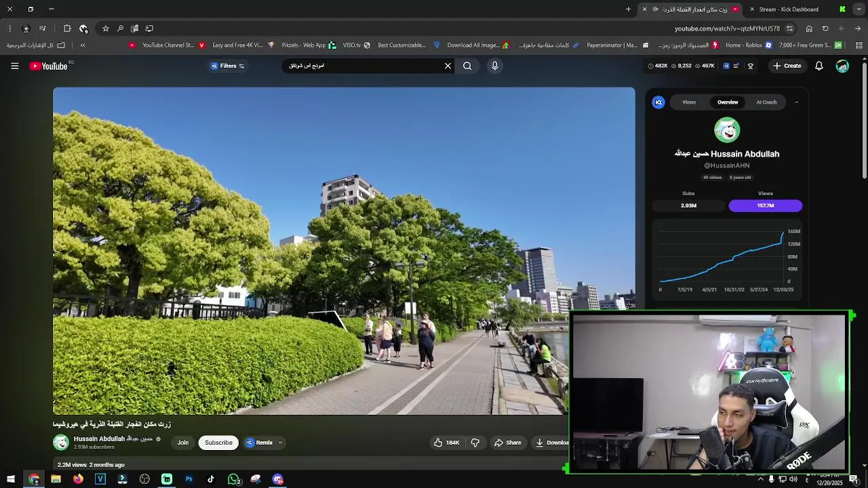This screenshot has width=868, height=488.
Task: Open TikTok from the taskbar
Action: pos(211,479)
